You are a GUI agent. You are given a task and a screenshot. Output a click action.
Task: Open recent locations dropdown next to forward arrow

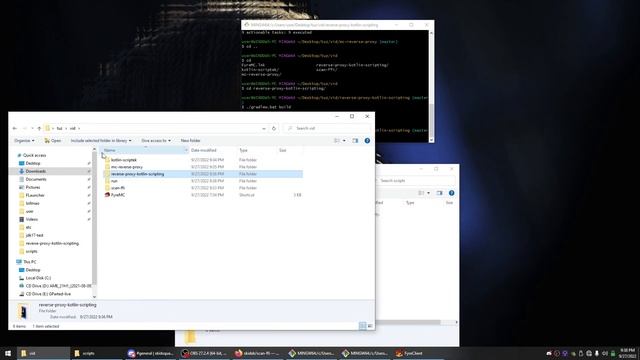click(32, 129)
